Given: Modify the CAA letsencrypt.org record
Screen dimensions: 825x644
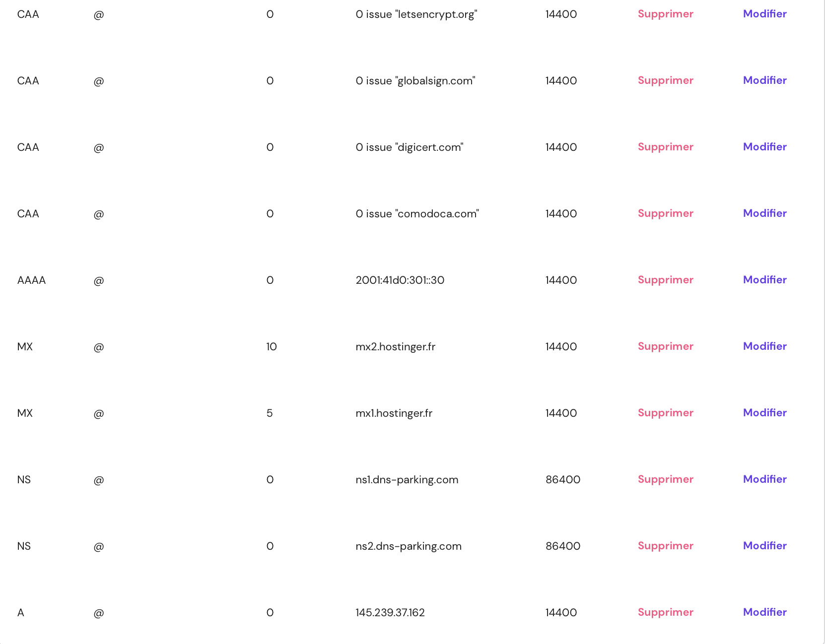Looking at the screenshot, I should click(764, 14).
